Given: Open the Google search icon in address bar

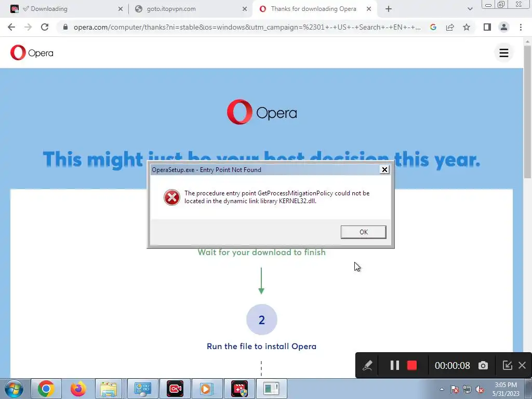Looking at the screenshot, I should [433, 27].
